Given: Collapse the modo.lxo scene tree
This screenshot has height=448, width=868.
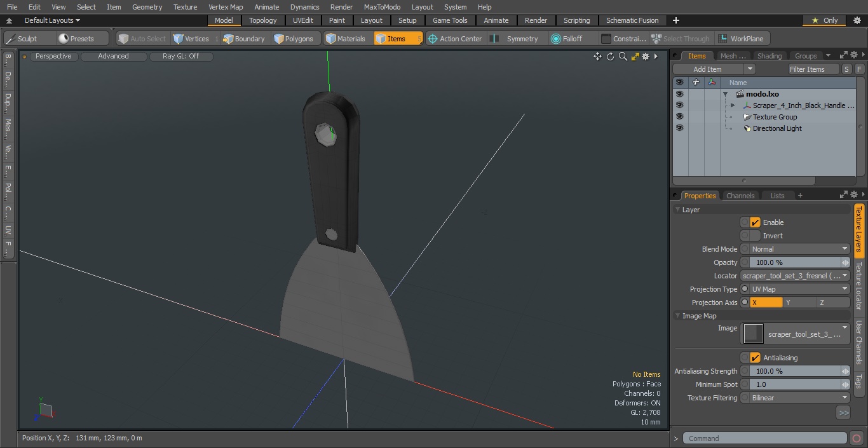Looking at the screenshot, I should (x=725, y=94).
